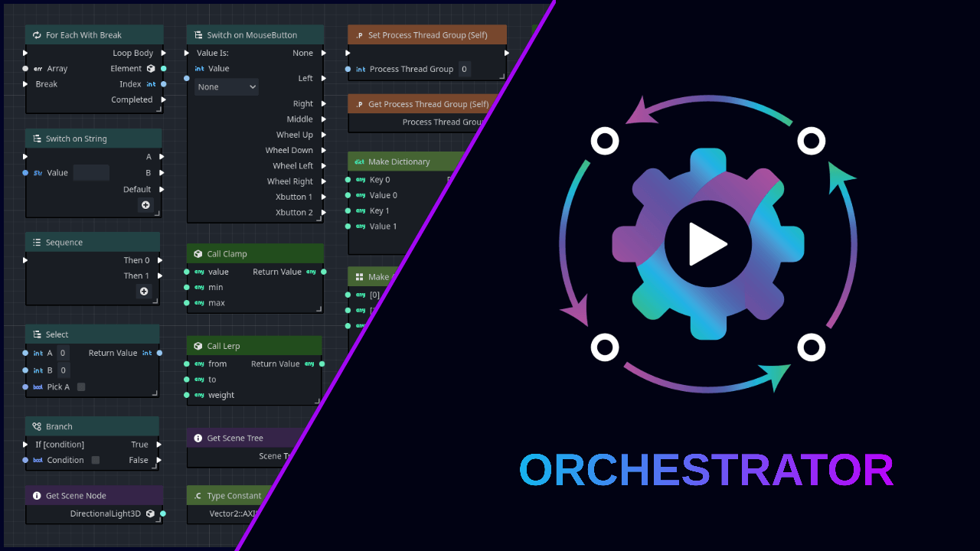Click the Call Lerp cube icon
The image size is (980, 551).
198,346
